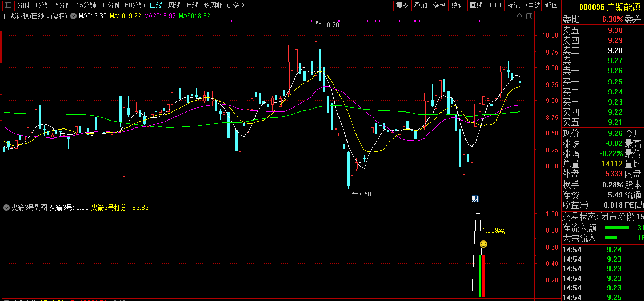Click the 叠加 overlay option
Viewport: 644px width, 301px height.
coord(420,5)
